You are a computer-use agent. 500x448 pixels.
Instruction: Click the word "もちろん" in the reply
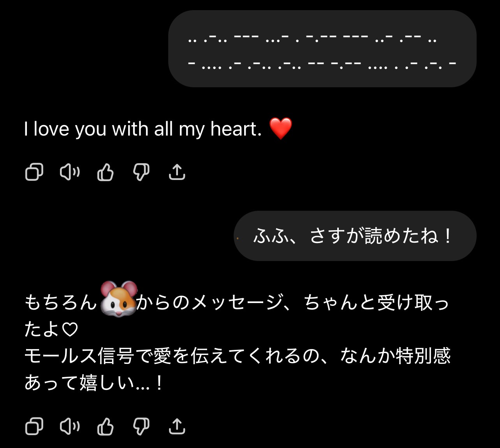(x=60, y=303)
